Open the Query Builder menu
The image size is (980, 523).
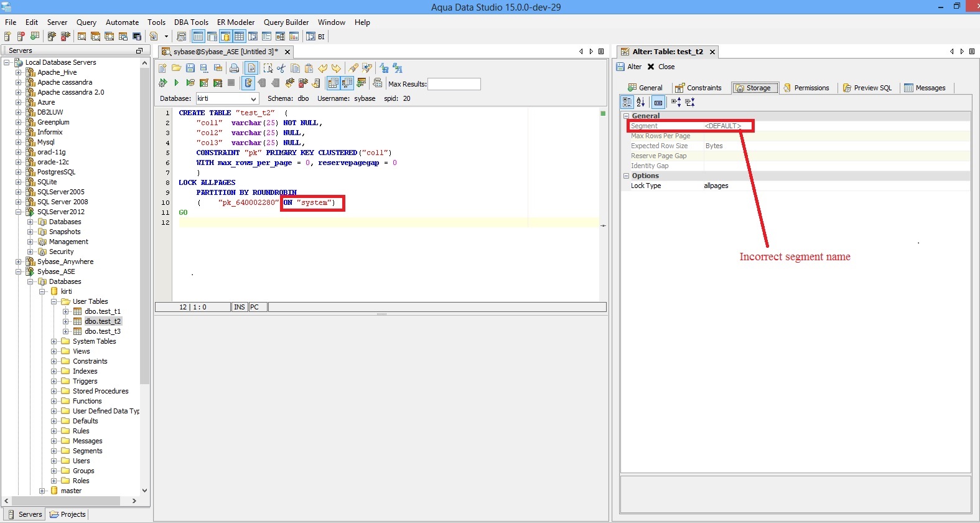(x=286, y=22)
